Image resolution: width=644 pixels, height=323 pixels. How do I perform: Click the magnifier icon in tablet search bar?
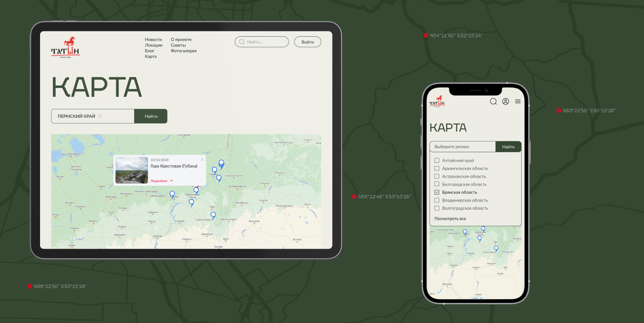pyautogui.click(x=242, y=42)
